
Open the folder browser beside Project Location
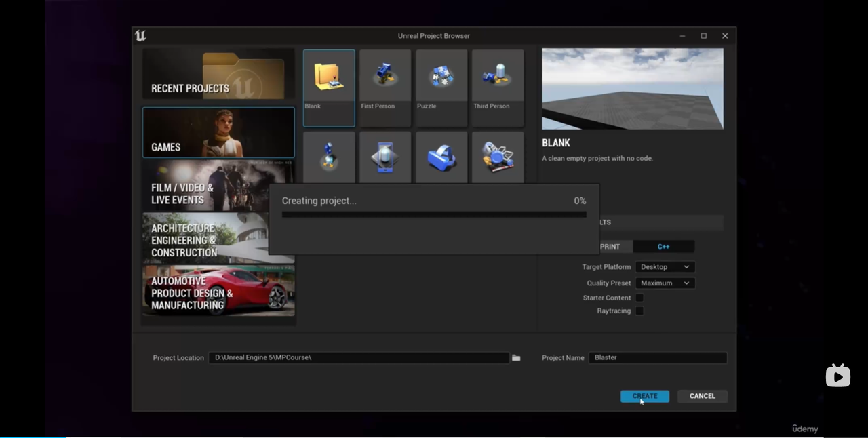click(516, 357)
